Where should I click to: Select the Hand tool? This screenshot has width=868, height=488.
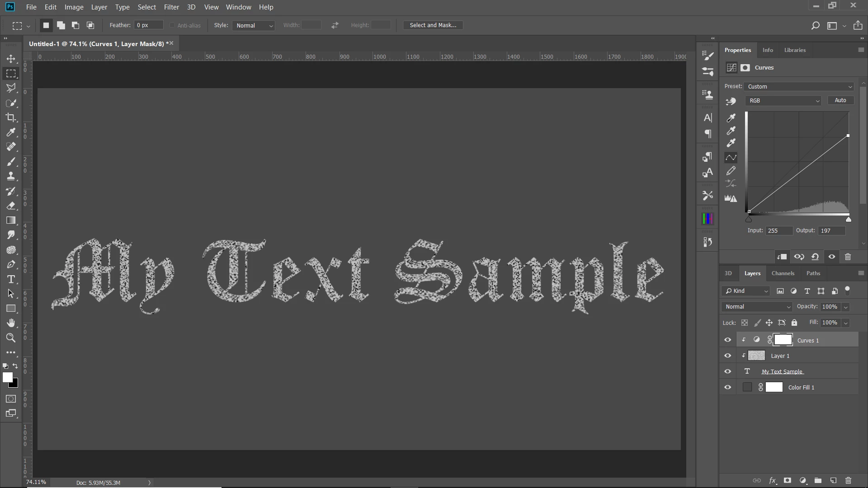point(11,323)
